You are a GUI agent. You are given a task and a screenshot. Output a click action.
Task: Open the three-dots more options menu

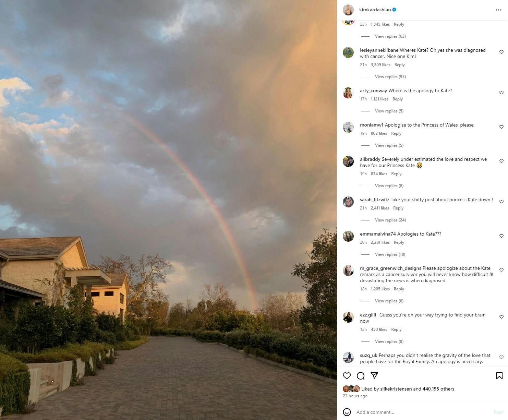[499, 10]
